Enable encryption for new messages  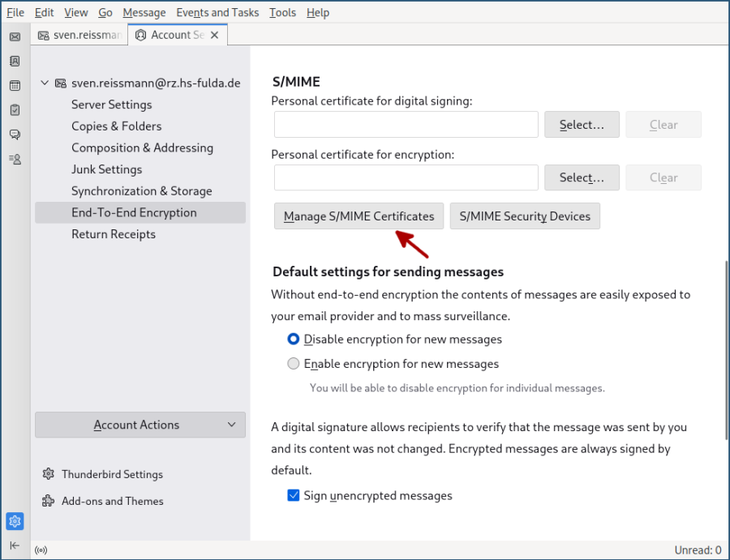tap(293, 363)
